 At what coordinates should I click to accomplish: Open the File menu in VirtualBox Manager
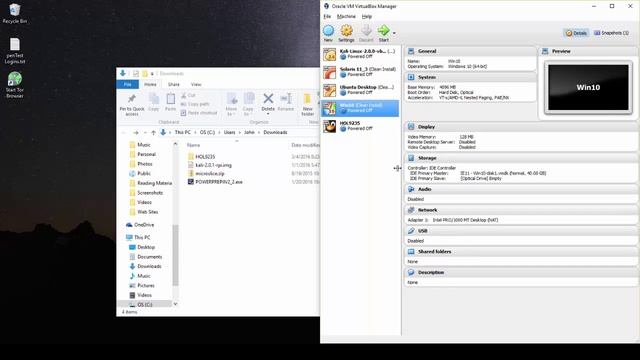point(327,16)
